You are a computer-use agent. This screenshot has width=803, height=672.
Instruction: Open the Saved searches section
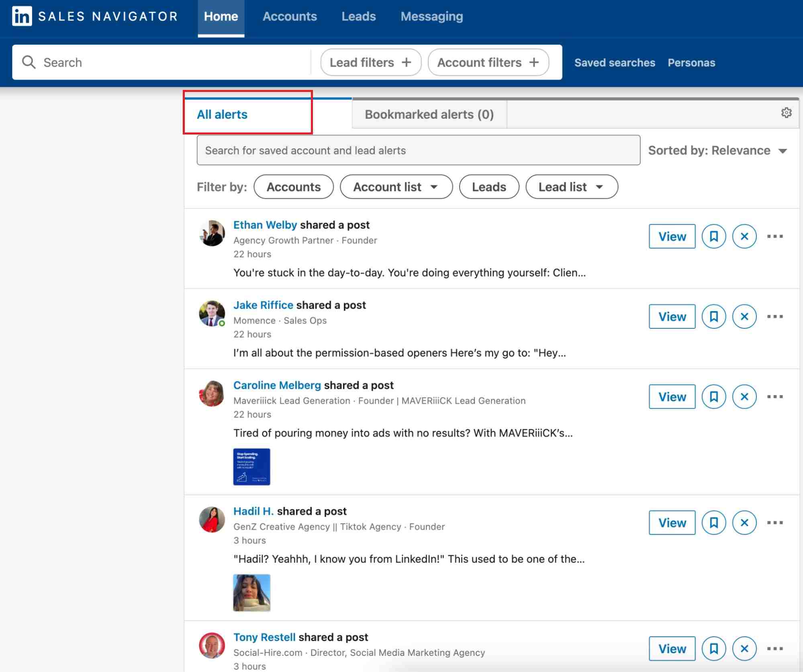(614, 62)
